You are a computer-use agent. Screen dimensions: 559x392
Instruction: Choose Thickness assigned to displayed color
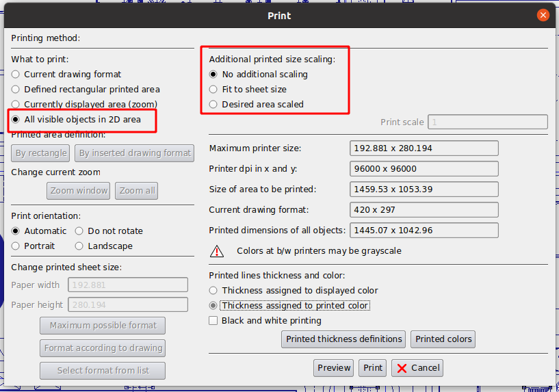[213, 290]
